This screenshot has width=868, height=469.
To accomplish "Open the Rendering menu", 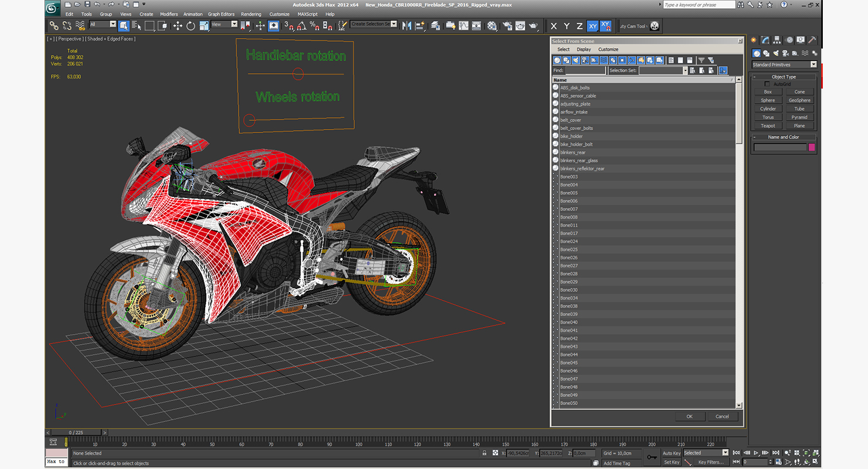I will click(x=251, y=14).
